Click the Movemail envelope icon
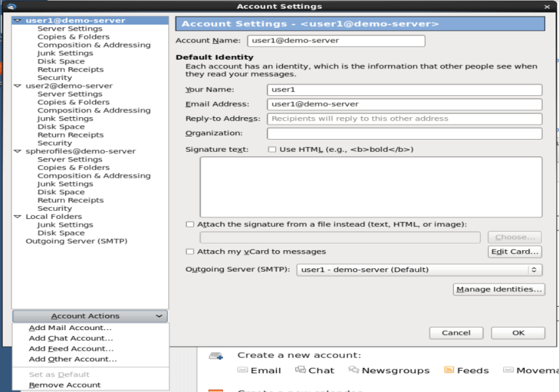This screenshot has width=559, height=392. point(509,370)
